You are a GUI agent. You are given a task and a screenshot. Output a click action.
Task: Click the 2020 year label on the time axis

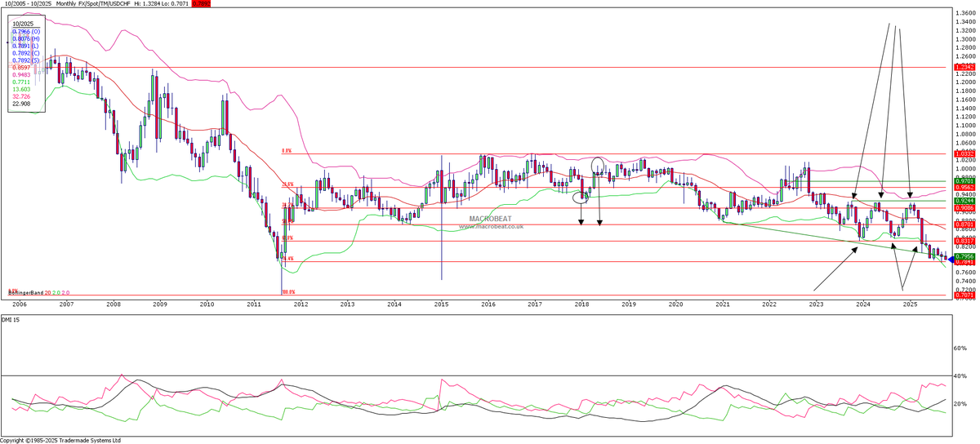pos(676,304)
